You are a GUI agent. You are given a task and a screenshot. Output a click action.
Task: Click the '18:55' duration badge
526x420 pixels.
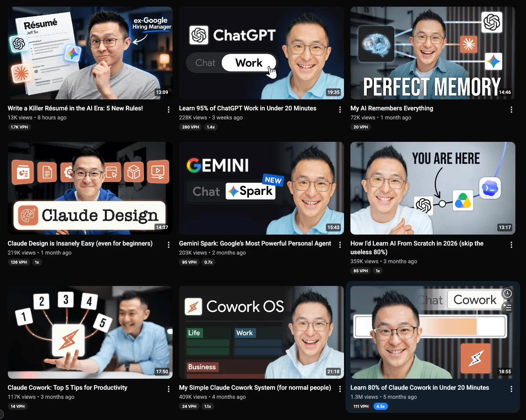click(x=505, y=372)
